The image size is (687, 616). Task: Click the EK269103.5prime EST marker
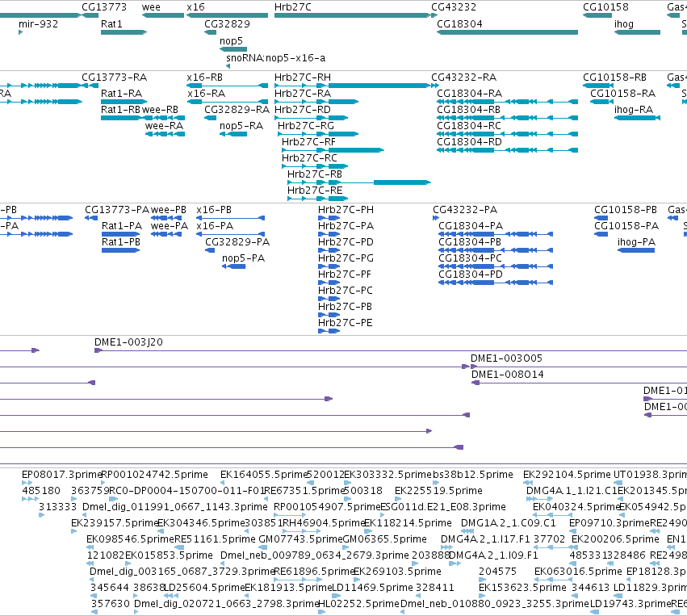pyautogui.click(x=357, y=580)
